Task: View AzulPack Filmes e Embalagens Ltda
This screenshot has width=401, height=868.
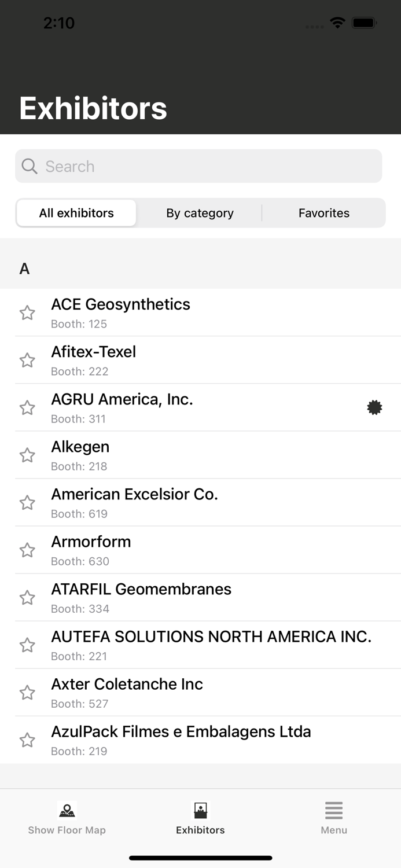Action: click(181, 739)
